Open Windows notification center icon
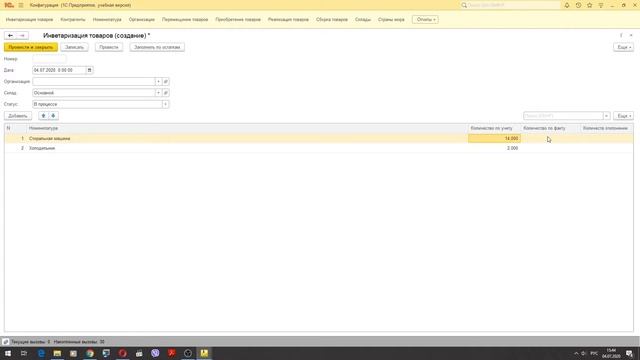Screen dimensions: 640x360 pos(629,353)
